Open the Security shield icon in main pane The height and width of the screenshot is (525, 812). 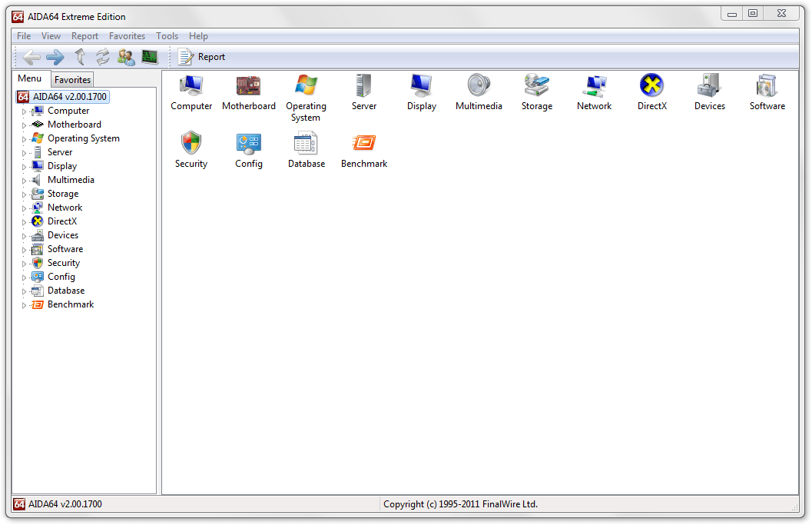[191, 143]
